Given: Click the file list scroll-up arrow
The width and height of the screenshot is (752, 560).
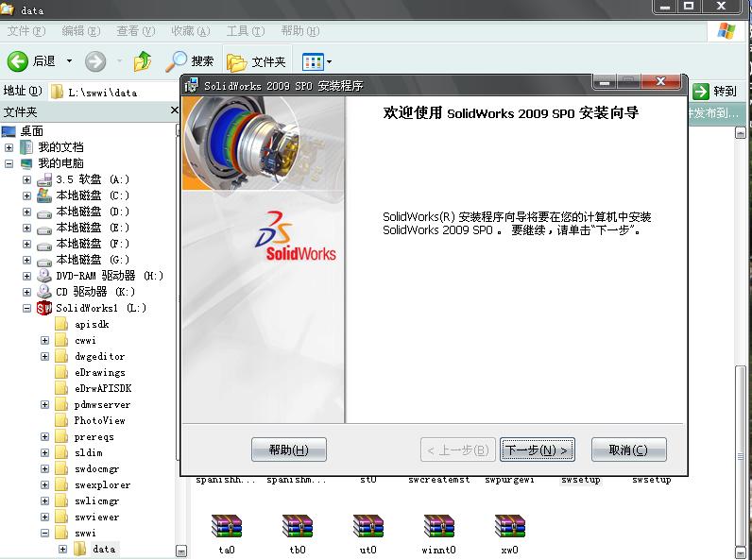Looking at the screenshot, I should click(741, 133).
